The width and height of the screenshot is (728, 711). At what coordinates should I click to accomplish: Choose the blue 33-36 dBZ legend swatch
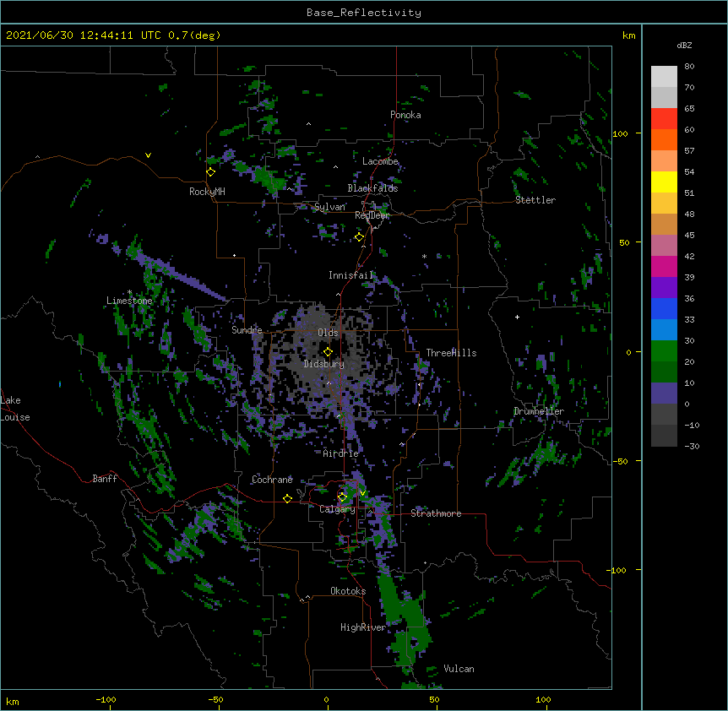pos(664,308)
